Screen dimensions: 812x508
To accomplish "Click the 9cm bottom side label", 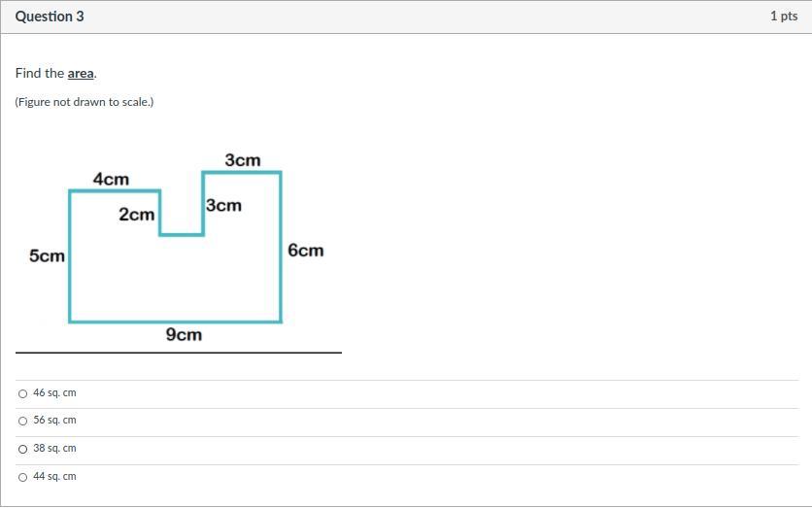I will tap(184, 335).
